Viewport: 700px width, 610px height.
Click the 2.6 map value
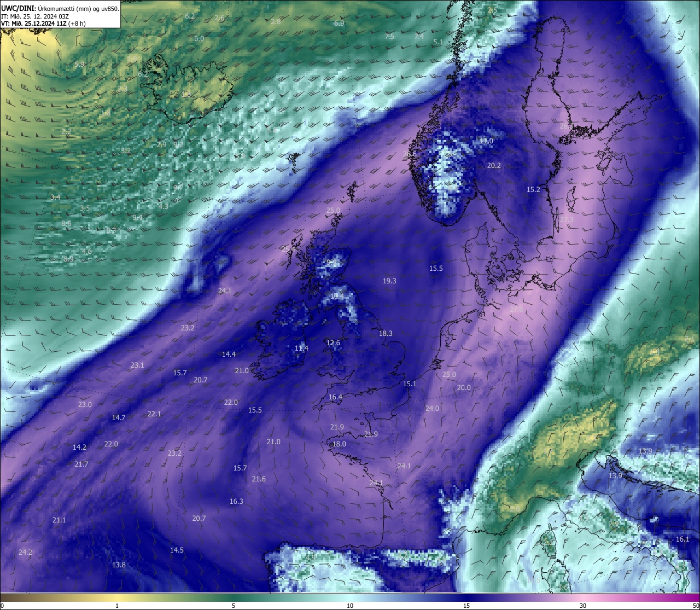219,18
